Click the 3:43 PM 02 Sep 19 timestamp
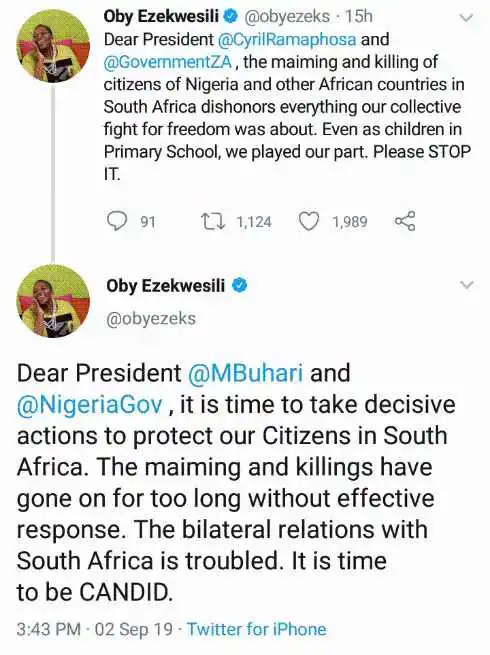The width and height of the screenshot is (490, 655). [x=94, y=629]
